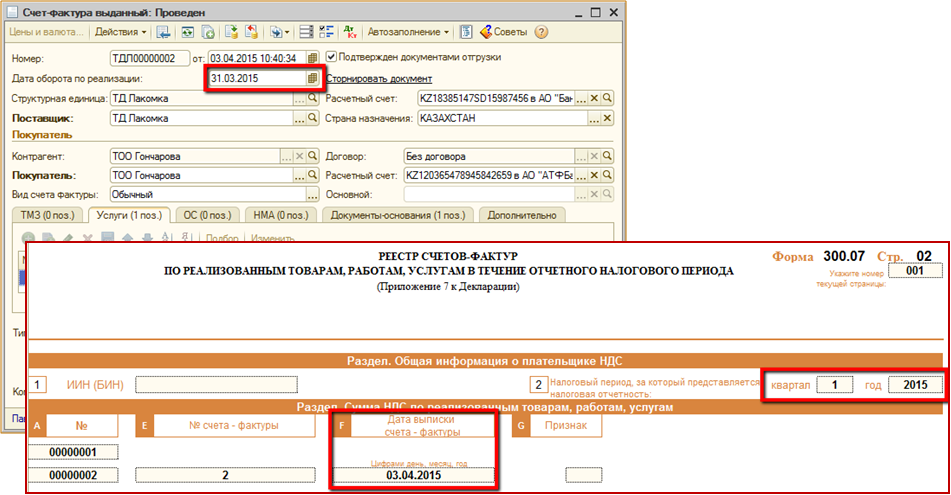Open Советы tips from the toolbar

click(506, 32)
